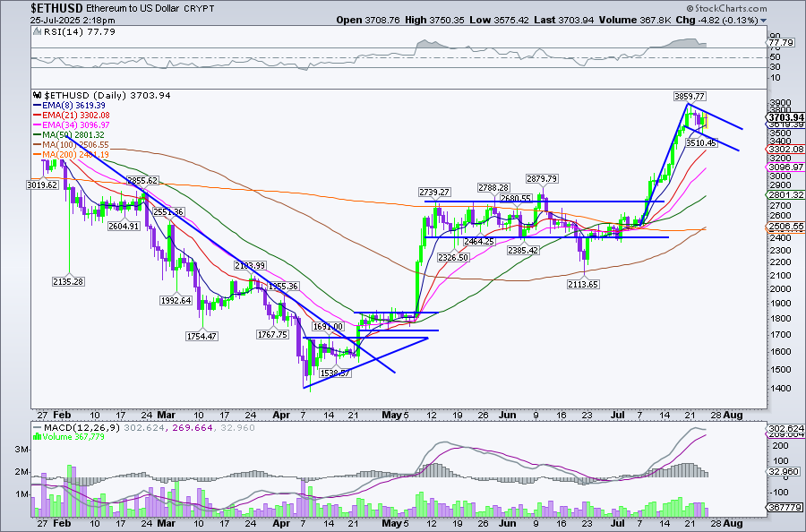Click the 1767.75 price label

272,334
